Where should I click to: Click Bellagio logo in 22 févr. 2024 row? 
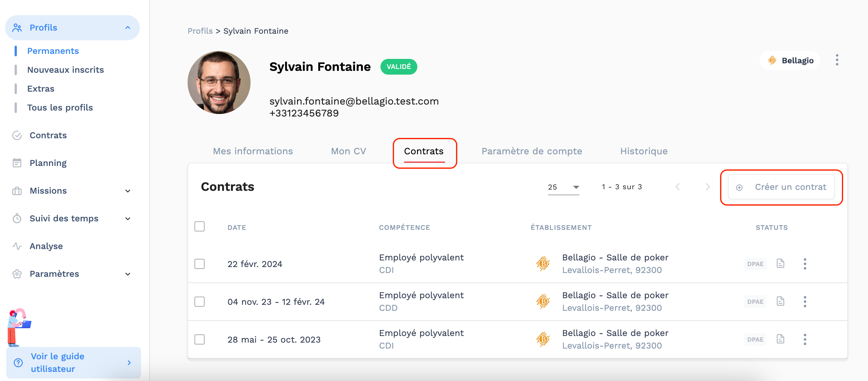coord(543,264)
